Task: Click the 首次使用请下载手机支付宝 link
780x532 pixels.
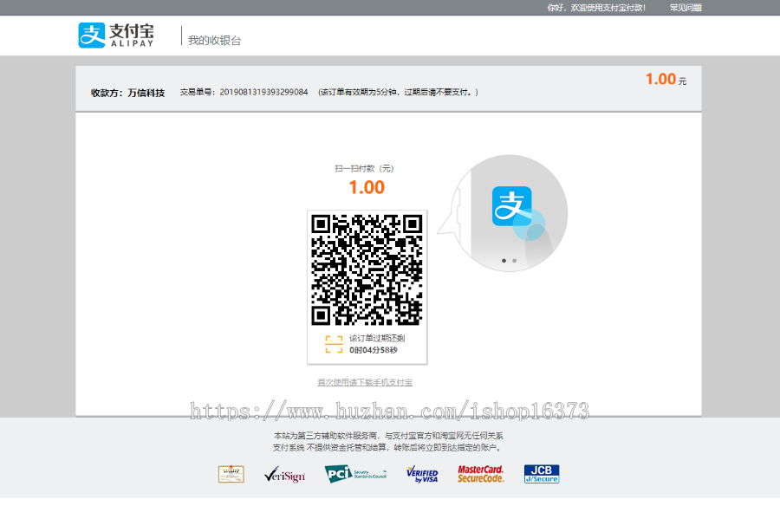Action: coord(365,382)
